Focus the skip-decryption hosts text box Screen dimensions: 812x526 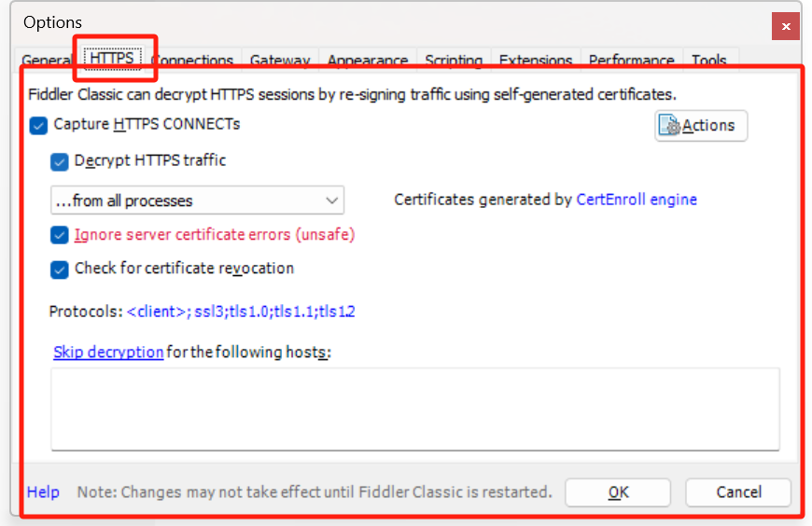[x=415, y=409]
